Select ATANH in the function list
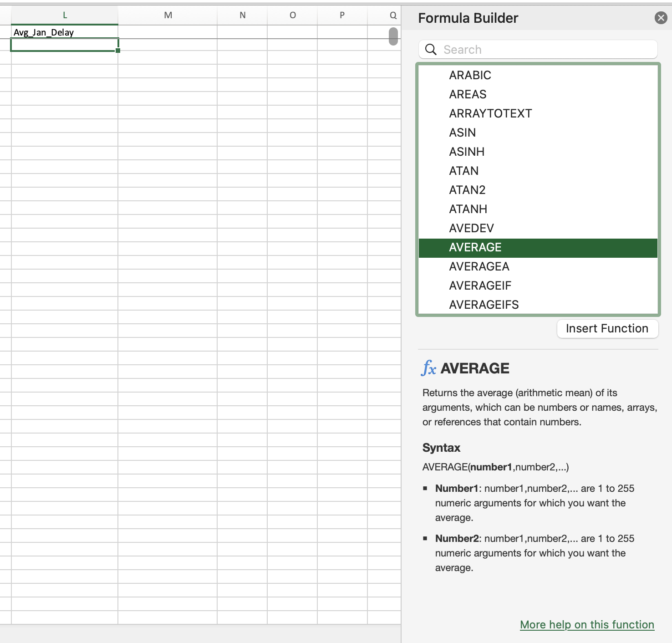This screenshot has width=672, height=643. (468, 209)
